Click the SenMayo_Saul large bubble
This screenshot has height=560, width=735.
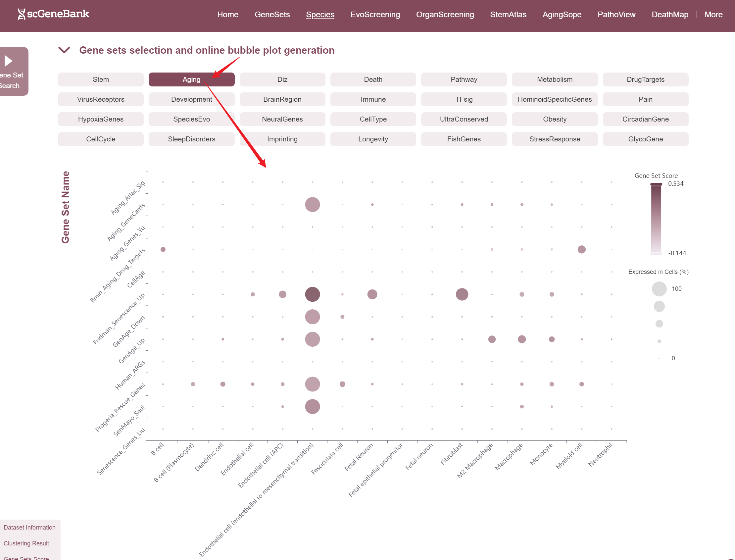(x=312, y=407)
